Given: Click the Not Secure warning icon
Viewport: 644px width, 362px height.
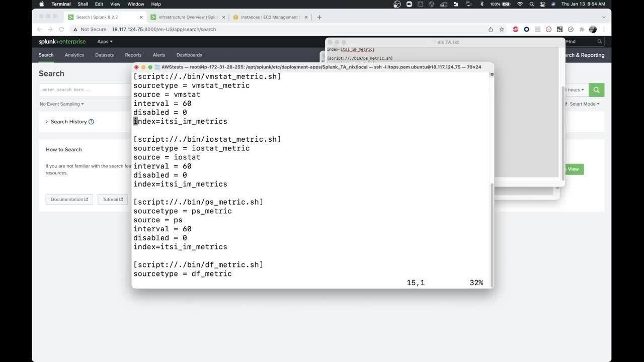Looking at the screenshot, I should (x=75, y=29).
